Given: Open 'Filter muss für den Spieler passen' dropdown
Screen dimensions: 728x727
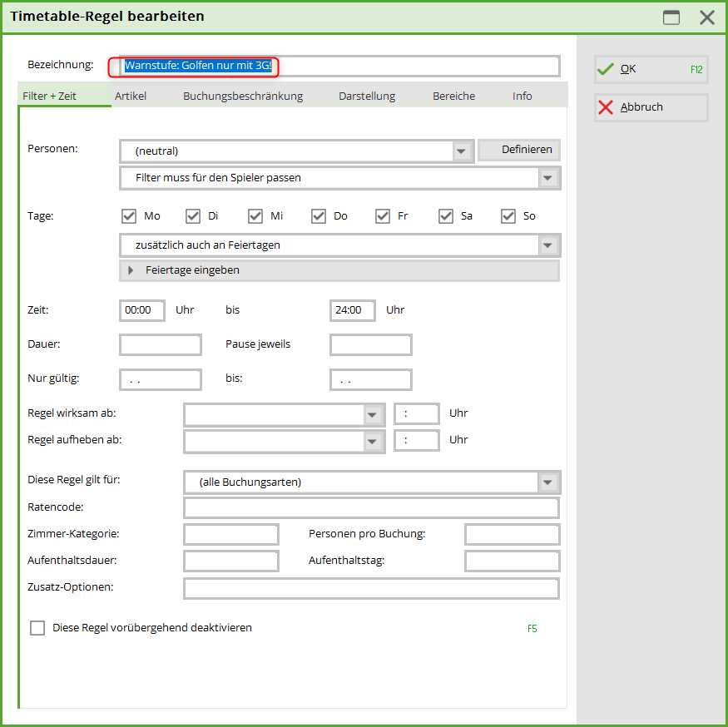Looking at the screenshot, I should pos(547,178).
